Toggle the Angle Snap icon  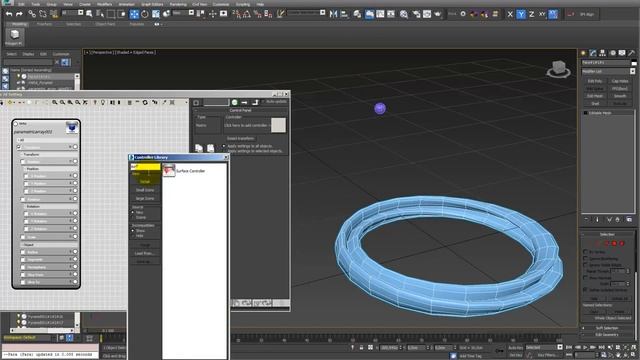247,14
